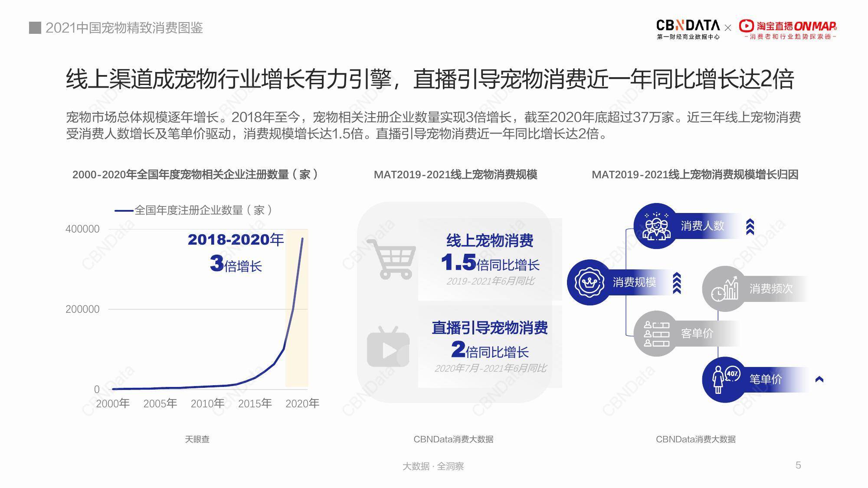The height and width of the screenshot is (488, 868).
Task: Click the single chevron beside 笔单价
Action: (x=819, y=380)
